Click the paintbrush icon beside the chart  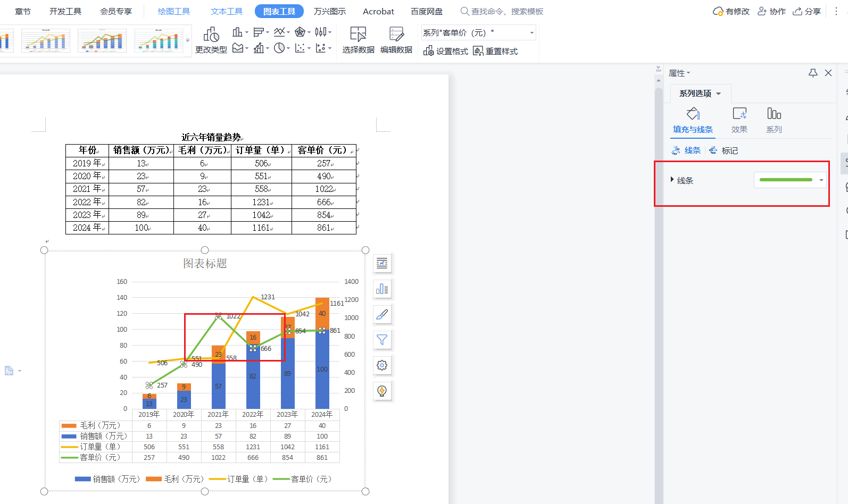point(382,314)
